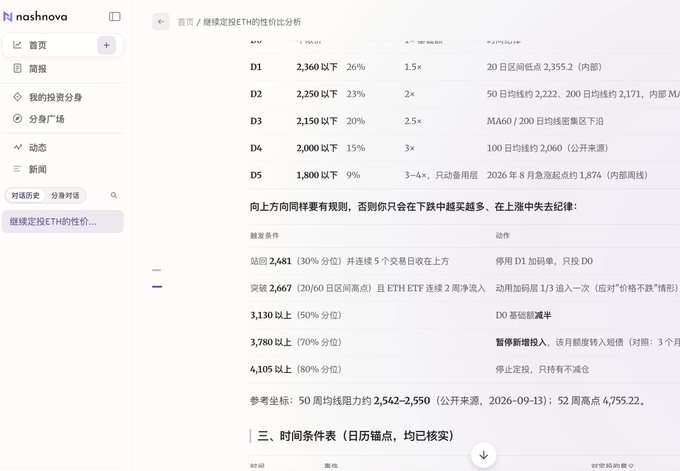Click the D4 row label
The height and width of the screenshot is (471, 680).
point(256,148)
